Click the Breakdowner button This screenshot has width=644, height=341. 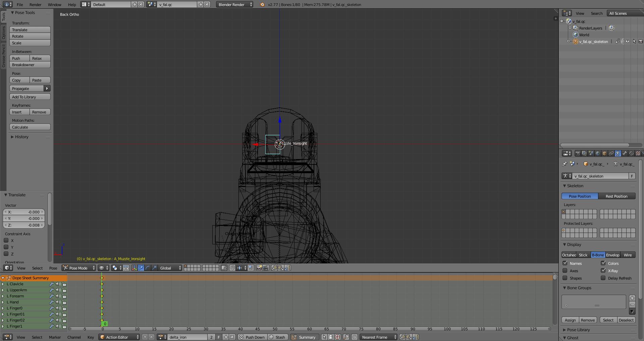[30, 65]
